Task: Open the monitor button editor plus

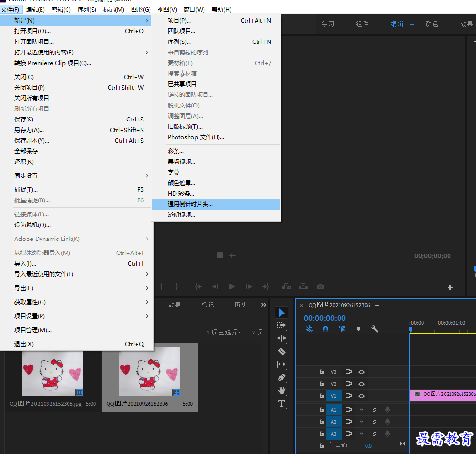Action: (x=450, y=287)
